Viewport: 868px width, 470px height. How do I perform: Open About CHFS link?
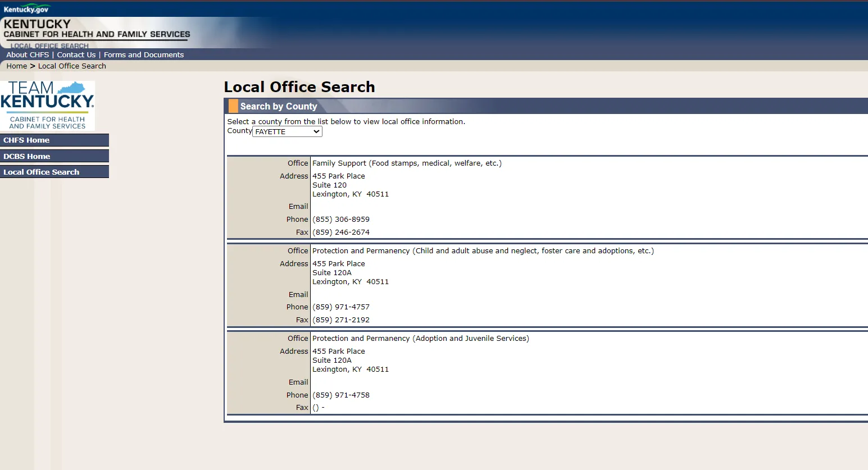[28, 54]
